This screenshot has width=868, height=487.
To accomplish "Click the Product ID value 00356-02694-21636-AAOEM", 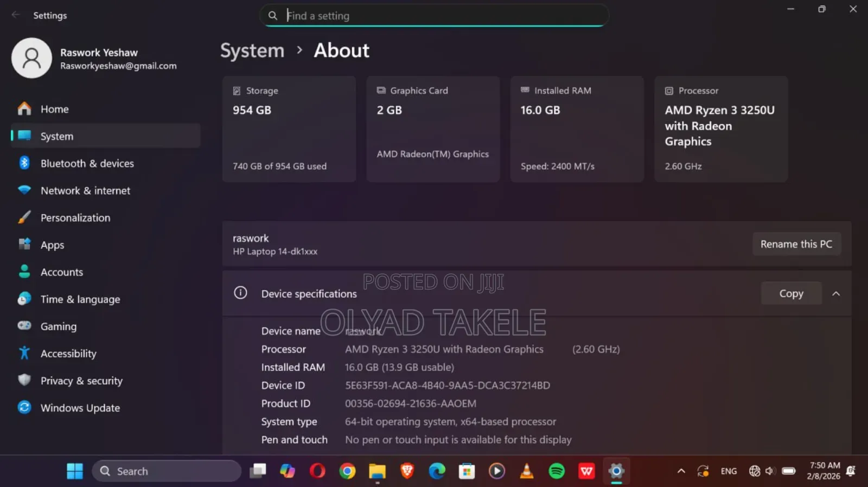I will coord(411,403).
